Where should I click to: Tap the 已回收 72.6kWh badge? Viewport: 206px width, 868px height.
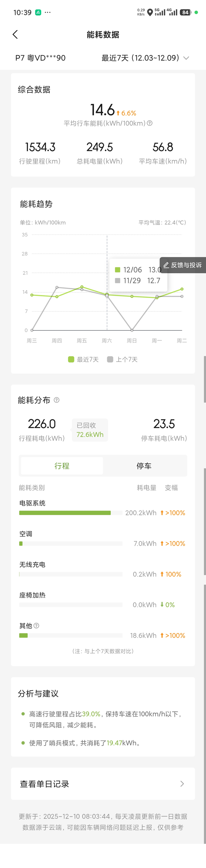coord(90,430)
